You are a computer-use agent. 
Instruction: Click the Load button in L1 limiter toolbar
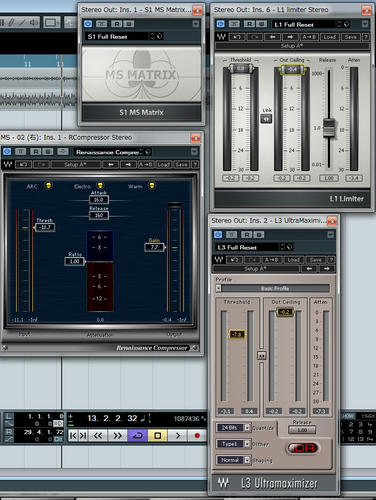point(329,37)
